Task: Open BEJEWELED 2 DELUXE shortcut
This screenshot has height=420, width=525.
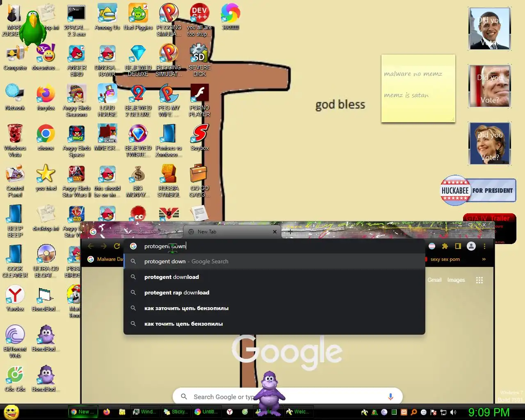Action: click(x=138, y=101)
